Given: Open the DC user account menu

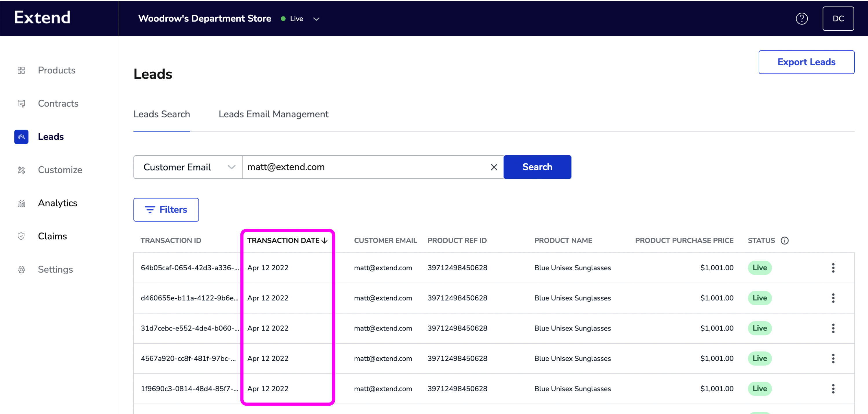Looking at the screenshot, I should click(x=838, y=19).
